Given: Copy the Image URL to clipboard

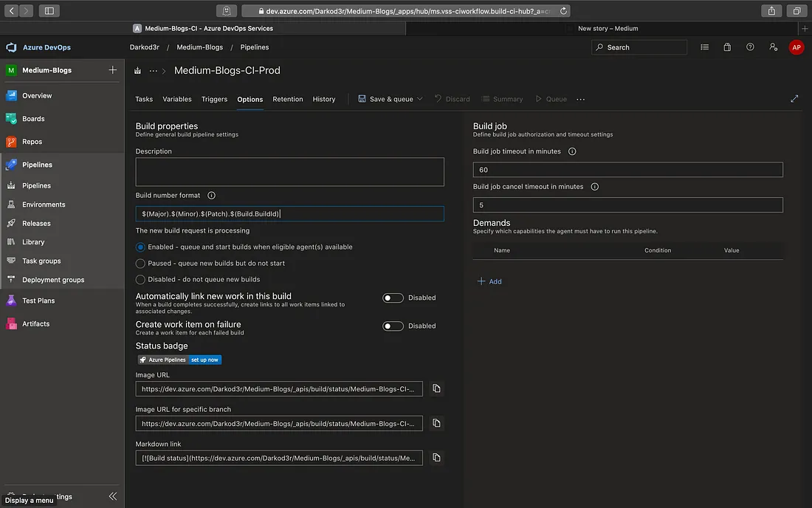Looking at the screenshot, I should [436, 388].
